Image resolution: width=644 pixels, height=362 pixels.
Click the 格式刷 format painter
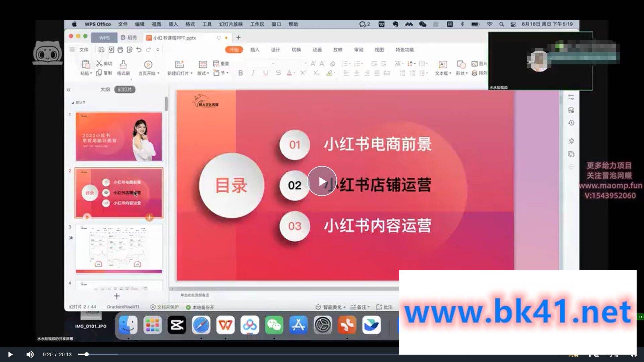123,68
